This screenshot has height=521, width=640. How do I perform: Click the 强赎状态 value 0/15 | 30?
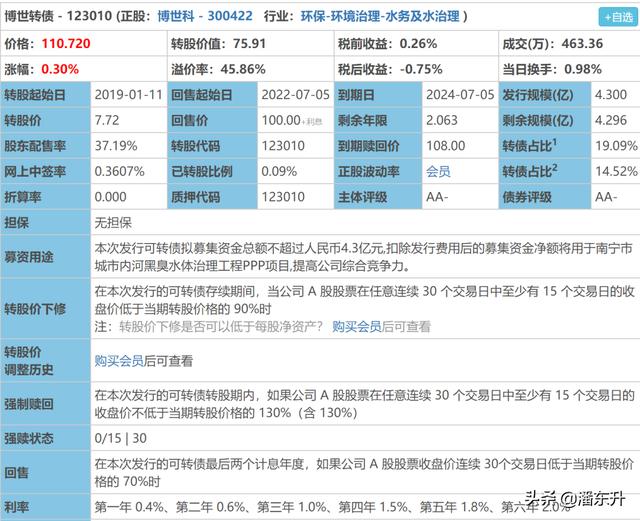120,439
